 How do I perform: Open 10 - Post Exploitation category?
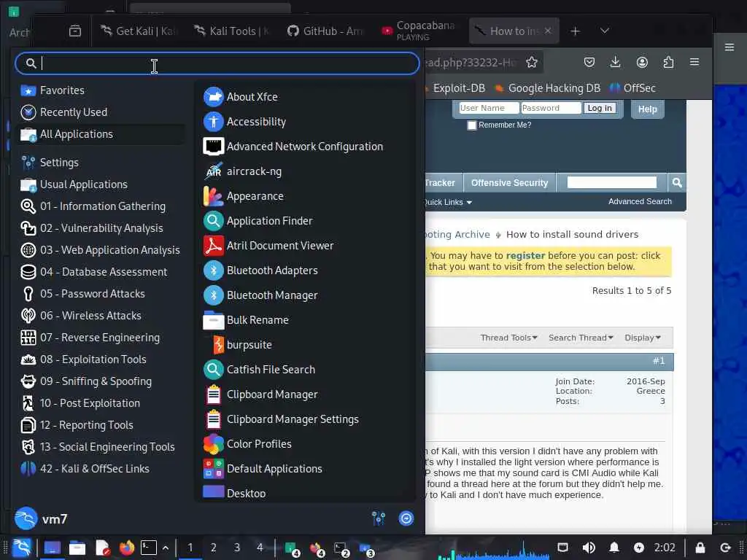point(100,403)
